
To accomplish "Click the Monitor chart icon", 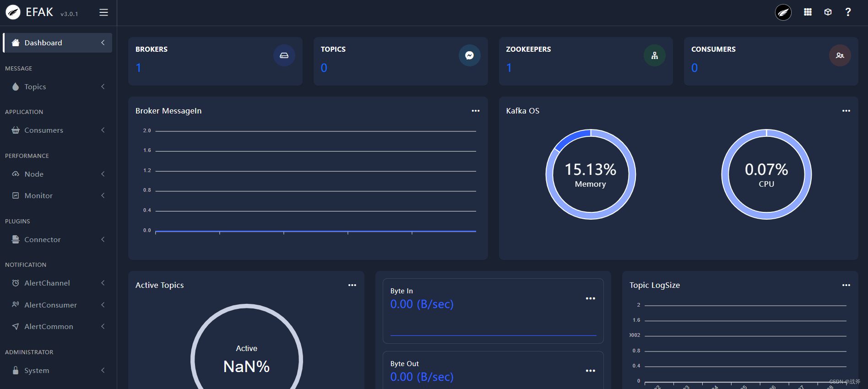I will 16,195.
